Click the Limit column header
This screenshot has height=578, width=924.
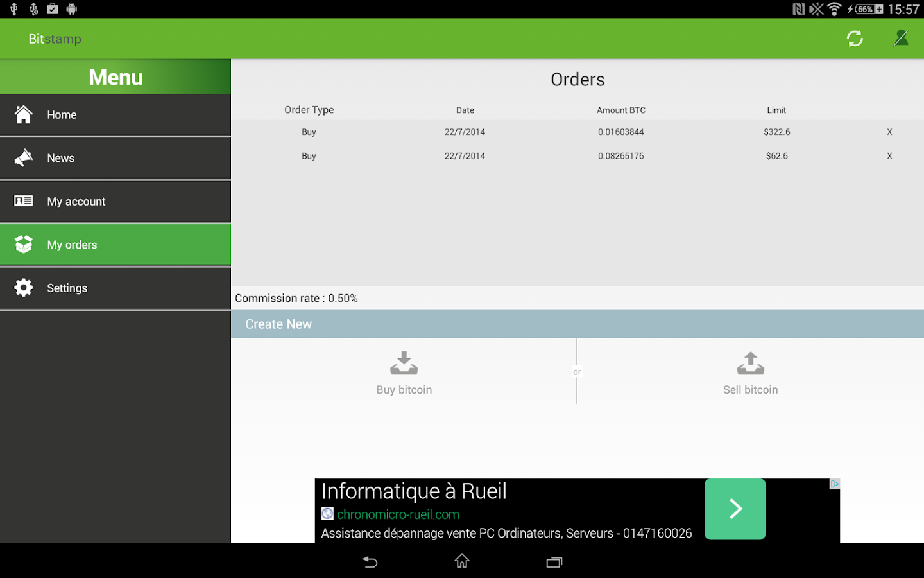click(776, 110)
